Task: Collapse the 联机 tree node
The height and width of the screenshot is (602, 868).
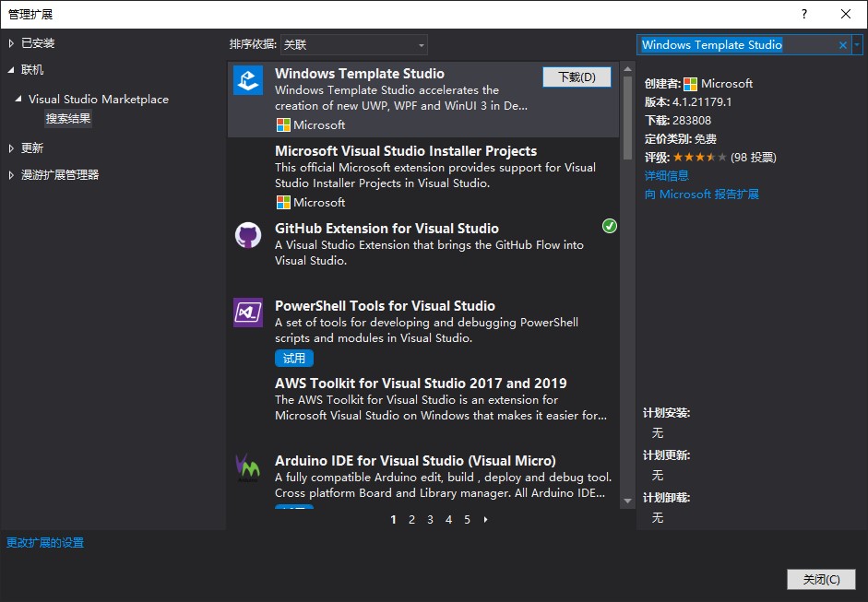Action: tap(11, 70)
